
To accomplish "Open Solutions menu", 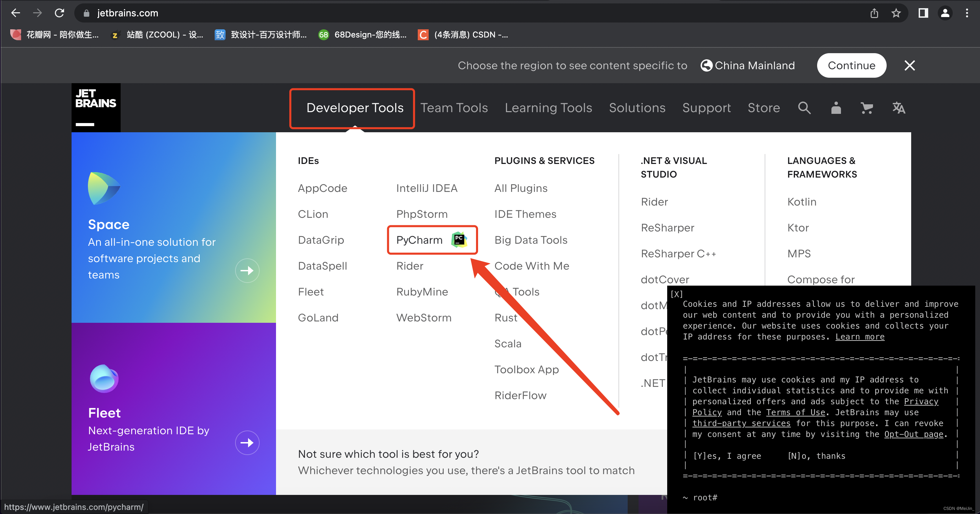I will click(x=637, y=108).
